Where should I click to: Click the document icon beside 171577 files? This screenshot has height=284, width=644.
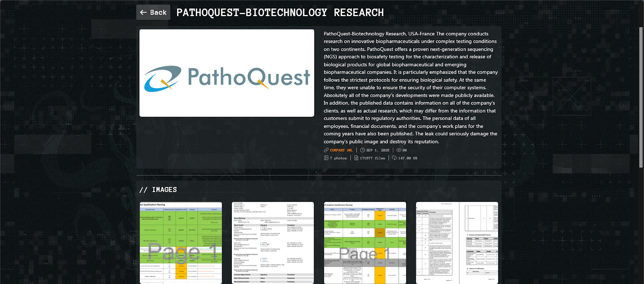(x=356, y=158)
